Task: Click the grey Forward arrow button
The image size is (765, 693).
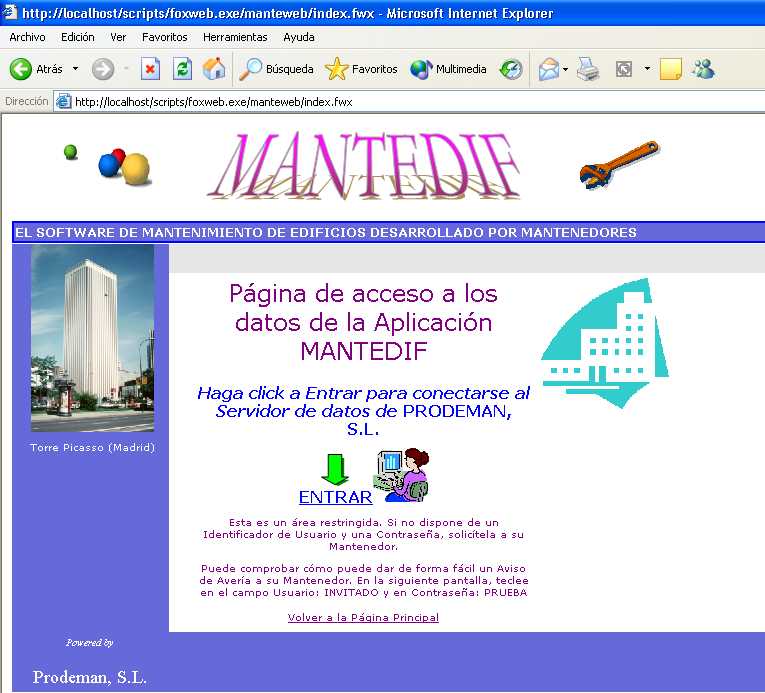Action: (103, 69)
